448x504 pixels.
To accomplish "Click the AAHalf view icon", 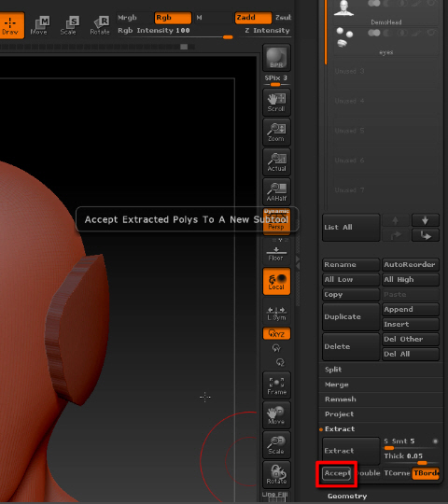I will coord(276,191).
